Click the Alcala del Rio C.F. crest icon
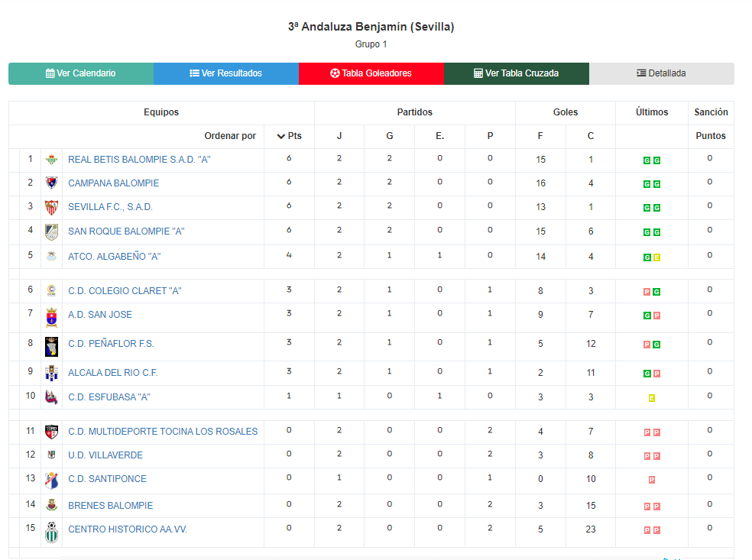This screenshot has width=752, height=560. (x=51, y=373)
